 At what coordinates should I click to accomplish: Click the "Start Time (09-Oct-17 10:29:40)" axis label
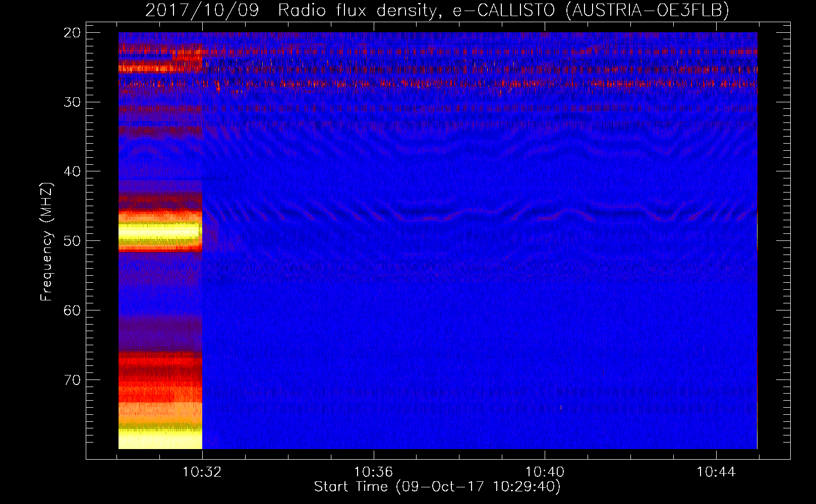(x=437, y=487)
